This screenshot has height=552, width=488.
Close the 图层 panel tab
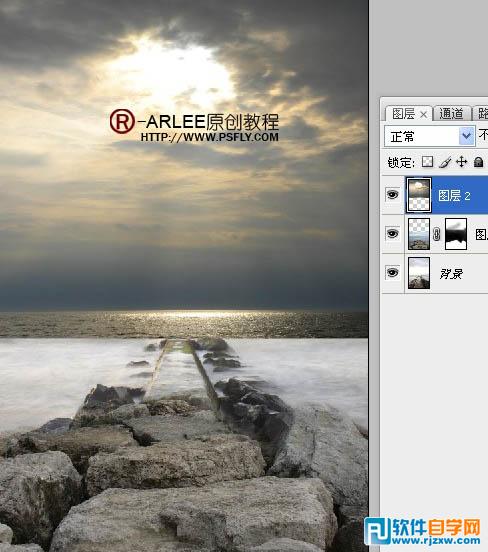(424, 114)
